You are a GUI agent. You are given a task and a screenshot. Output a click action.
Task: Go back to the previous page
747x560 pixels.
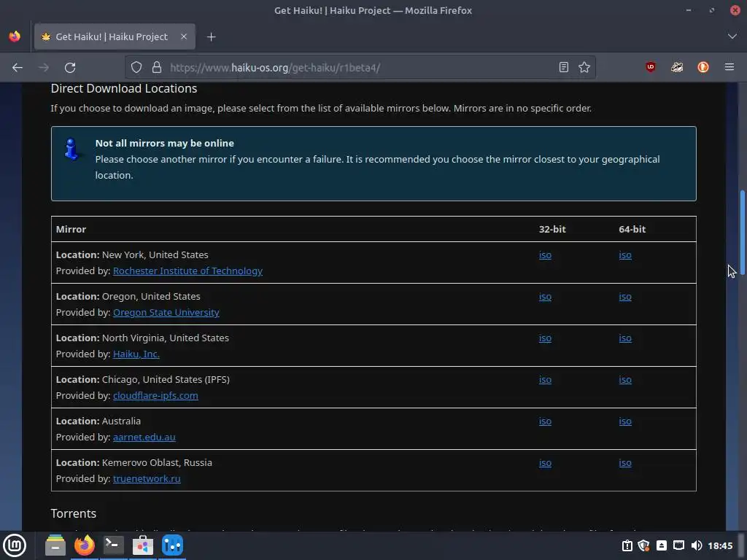click(x=18, y=68)
